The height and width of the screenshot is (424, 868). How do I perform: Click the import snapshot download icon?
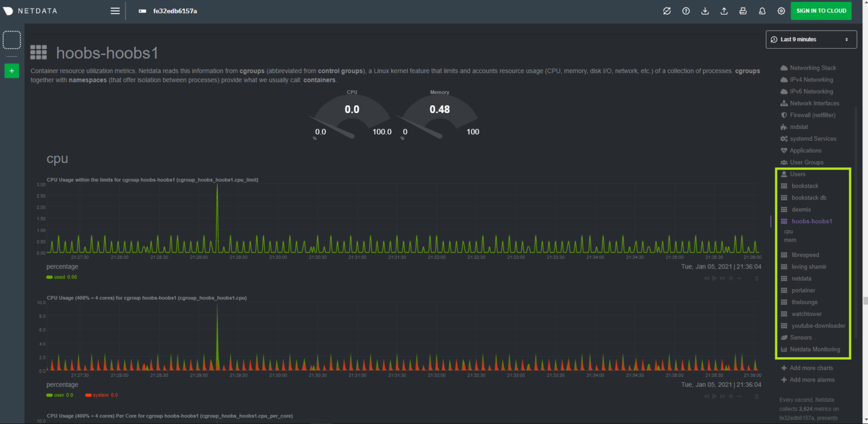pos(705,11)
